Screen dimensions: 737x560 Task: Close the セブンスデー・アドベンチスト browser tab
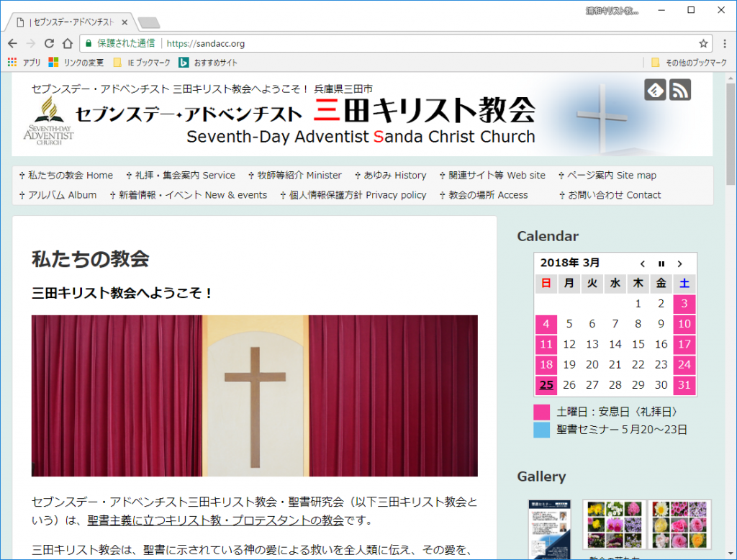point(125,22)
